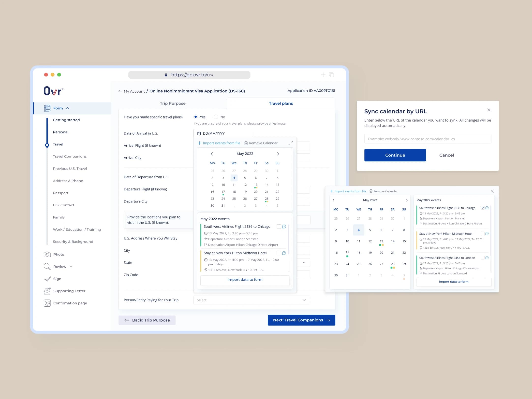
Task: Click Continue in Sync calendar dialog
Action: (x=395, y=155)
